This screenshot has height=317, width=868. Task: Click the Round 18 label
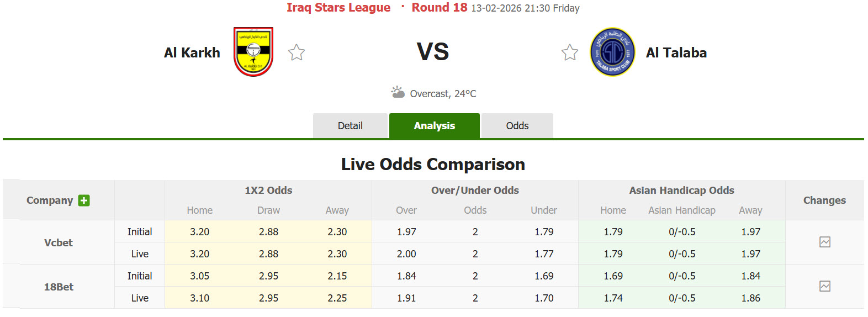click(x=440, y=8)
